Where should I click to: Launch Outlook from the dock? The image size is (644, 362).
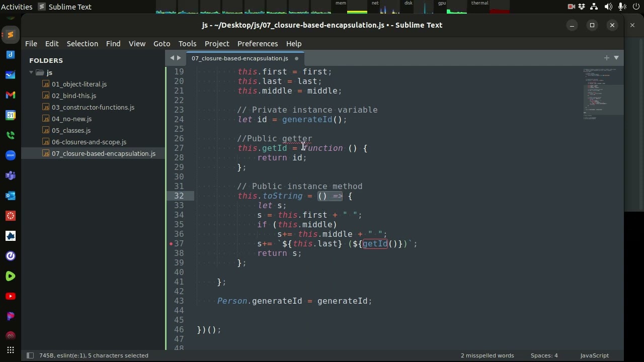pyautogui.click(x=11, y=196)
